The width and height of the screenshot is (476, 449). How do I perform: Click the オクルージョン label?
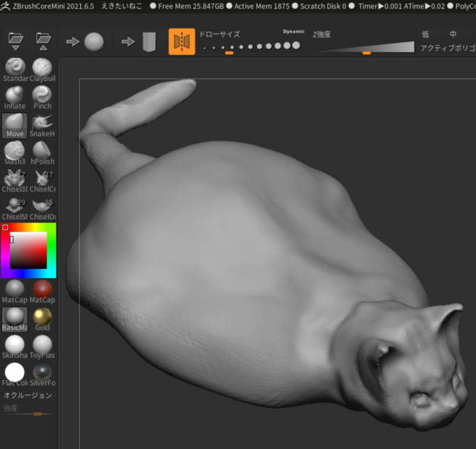[27, 395]
